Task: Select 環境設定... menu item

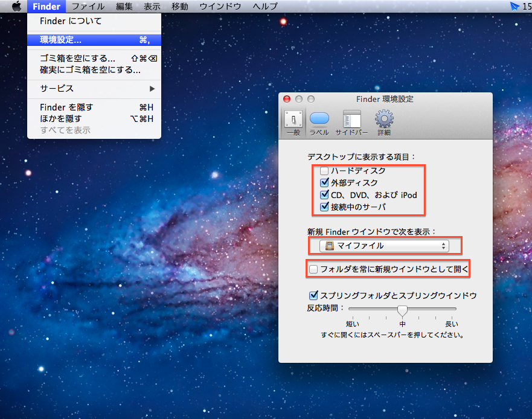Action: tap(94, 40)
